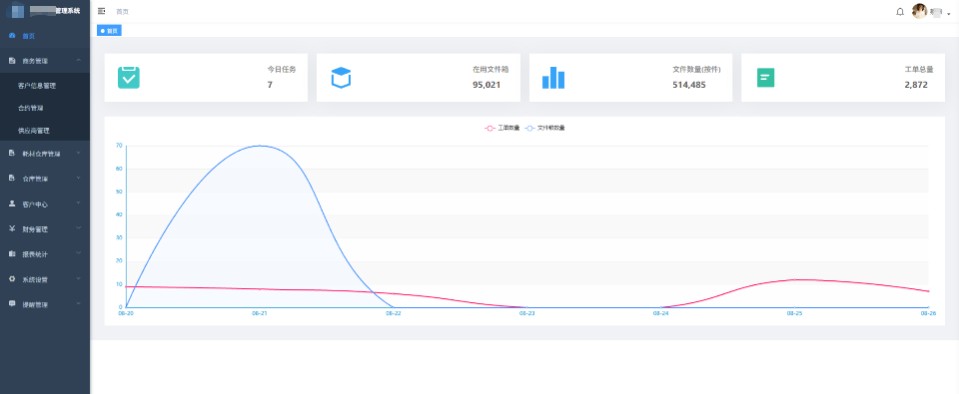Expand 耗材仓库管理 using its chevron
This screenshot has width=959, height=394.
tap(79, 152)
